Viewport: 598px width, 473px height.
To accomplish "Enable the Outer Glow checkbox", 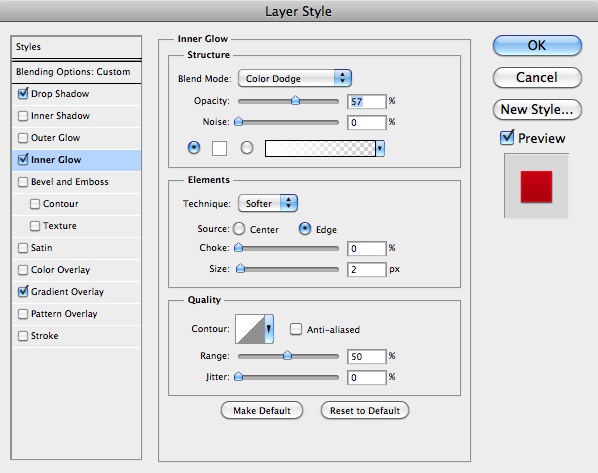I will click(x=23, y=138).
